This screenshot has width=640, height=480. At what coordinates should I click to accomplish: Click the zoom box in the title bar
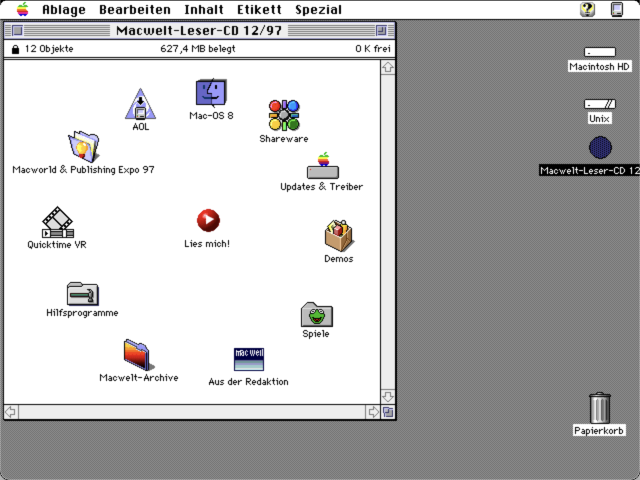pos(381,30)
